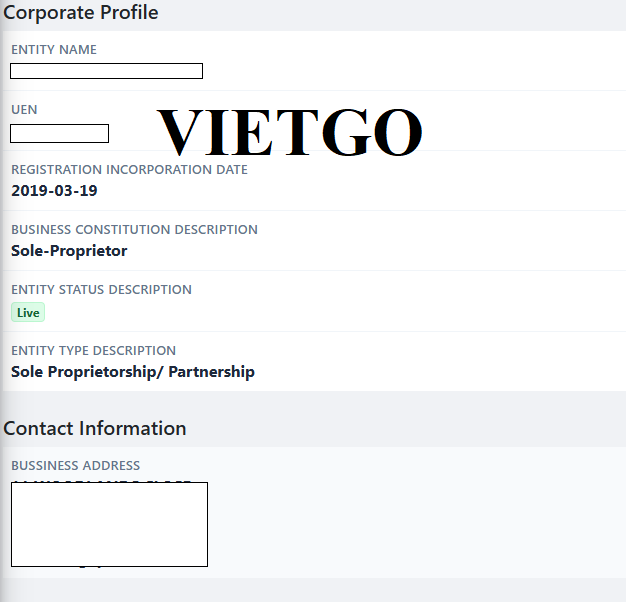Image resolution: width=626 pixels, height=602 pixels.
Task: Click the ENTITY TYPE DESCRIPTION label
Action: point(93,351)
